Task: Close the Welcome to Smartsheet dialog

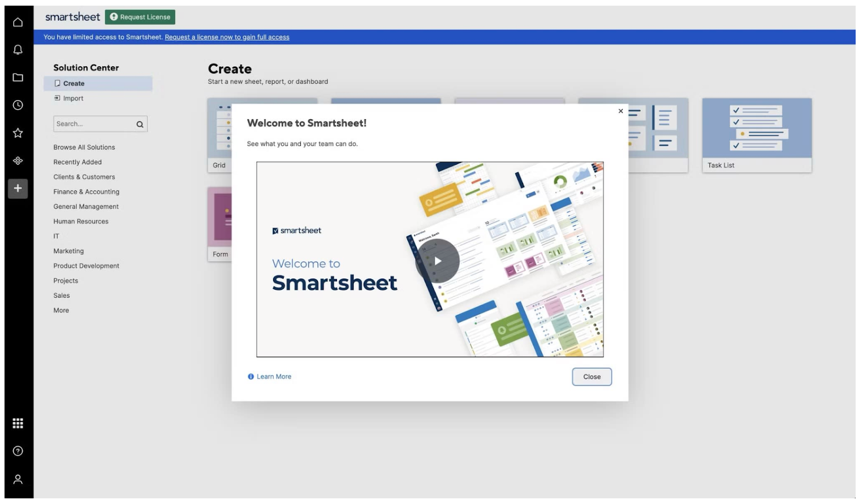Action: click(592, 377)
